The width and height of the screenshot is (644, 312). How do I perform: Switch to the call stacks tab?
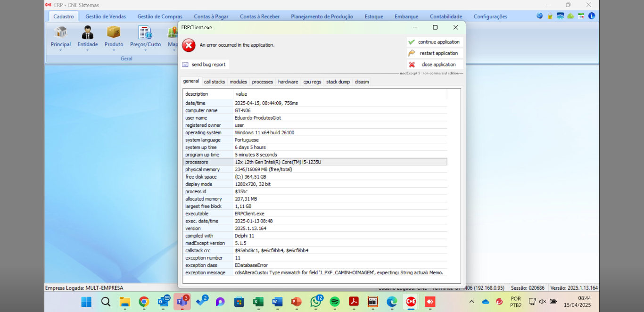(x=215, y=82)
